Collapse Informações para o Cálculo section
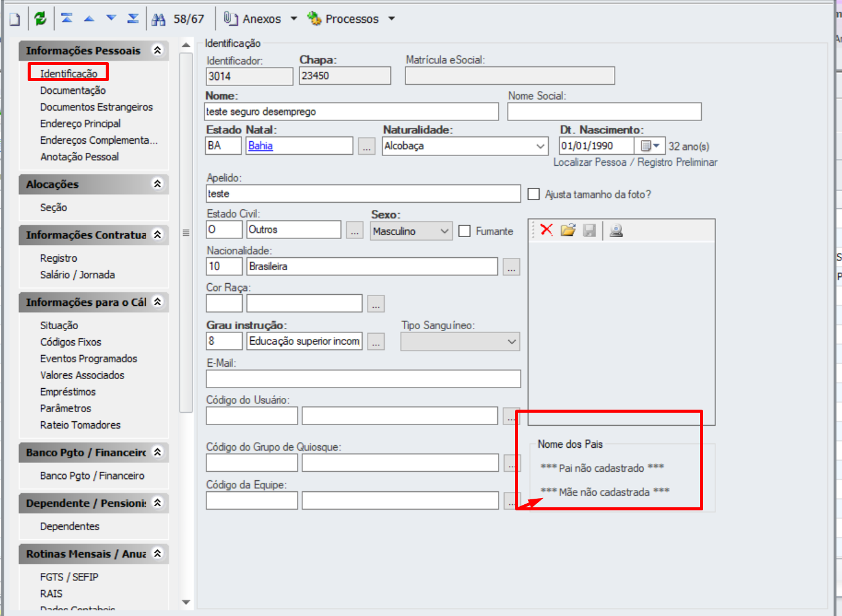Image resolution: width=842 pixels, height=616 pixels. click(157, 302)
